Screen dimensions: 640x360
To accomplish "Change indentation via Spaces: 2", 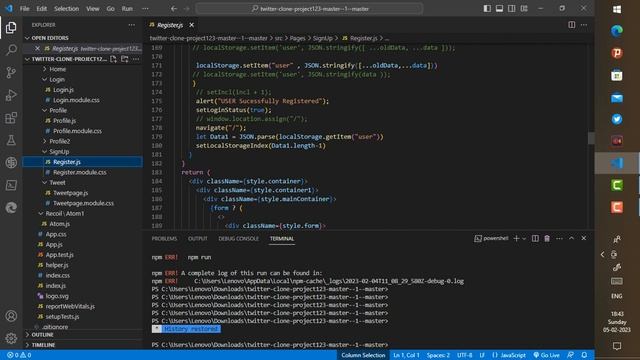I will tap(438, 355).
